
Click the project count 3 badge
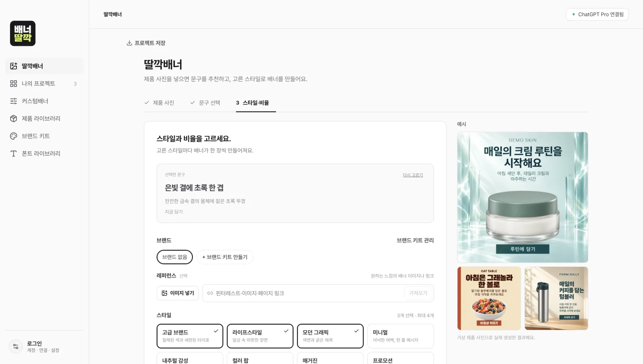(75, 84)
